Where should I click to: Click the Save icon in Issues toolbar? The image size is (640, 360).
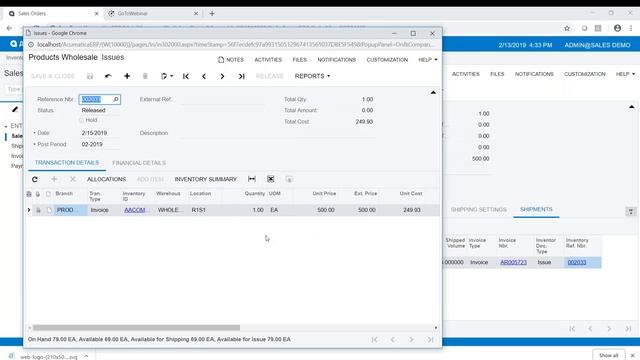pos(90,76)
